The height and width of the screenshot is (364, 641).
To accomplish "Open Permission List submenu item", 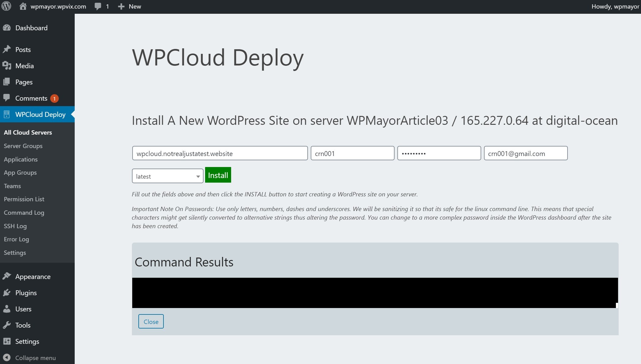I will point(24,199).
